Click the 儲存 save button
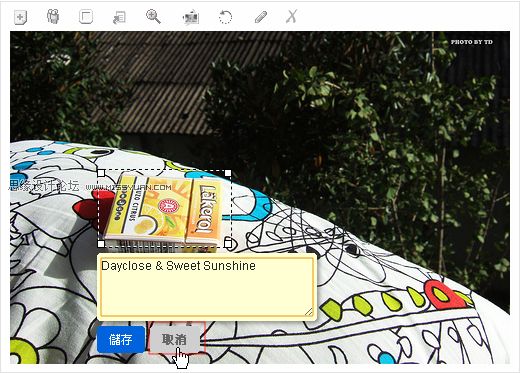The width and height of the screenshot is (522, 373). (121, 340)
